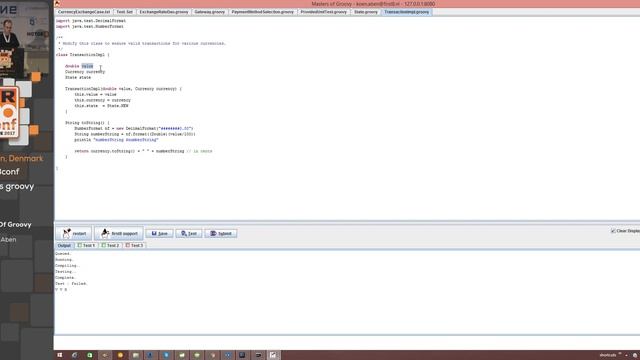Toggle the Clear Display checkbox
Viewport: 640px width, 360px height.
coord(613,231)
